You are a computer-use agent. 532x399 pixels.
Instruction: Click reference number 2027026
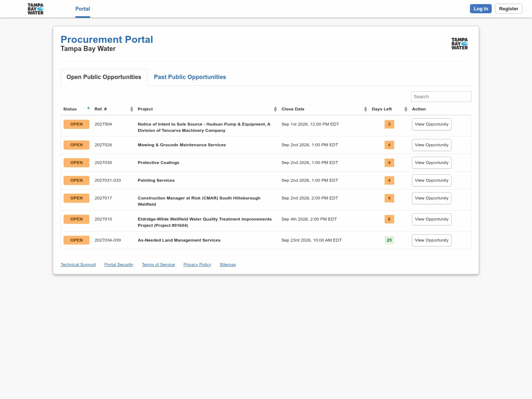103,145
